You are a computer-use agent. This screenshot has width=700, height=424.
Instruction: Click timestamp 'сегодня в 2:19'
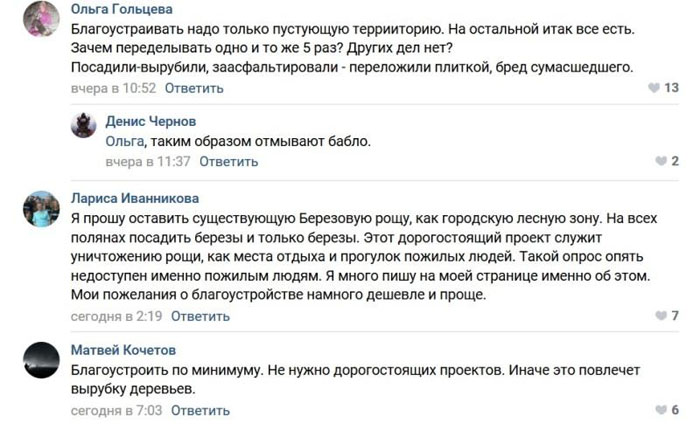[117, 316]
